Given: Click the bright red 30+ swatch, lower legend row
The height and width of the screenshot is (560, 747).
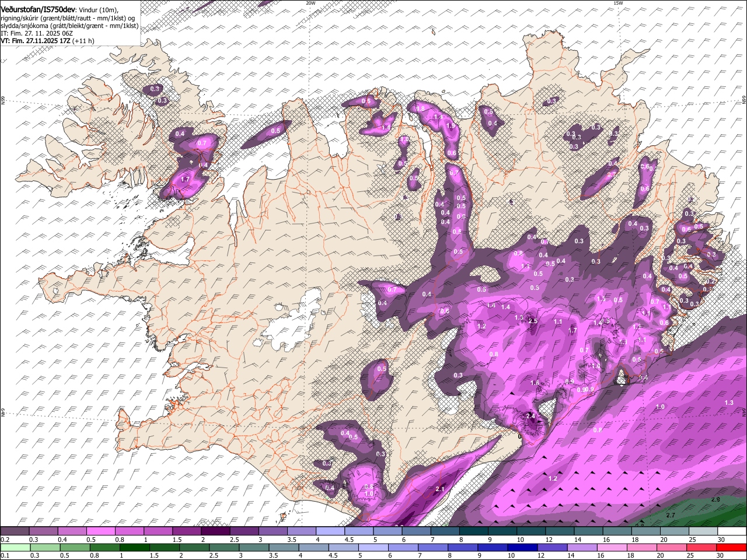Looking at the screenshot, I should [x=731, y=547].
